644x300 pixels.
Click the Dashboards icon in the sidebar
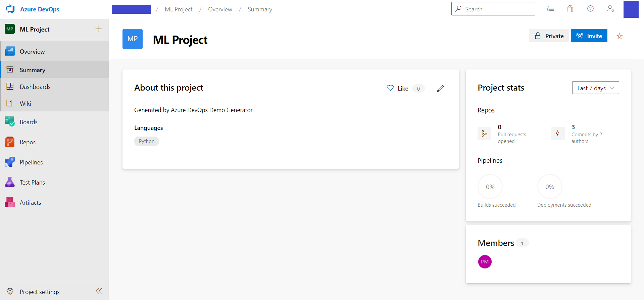(x=10, y=86)
